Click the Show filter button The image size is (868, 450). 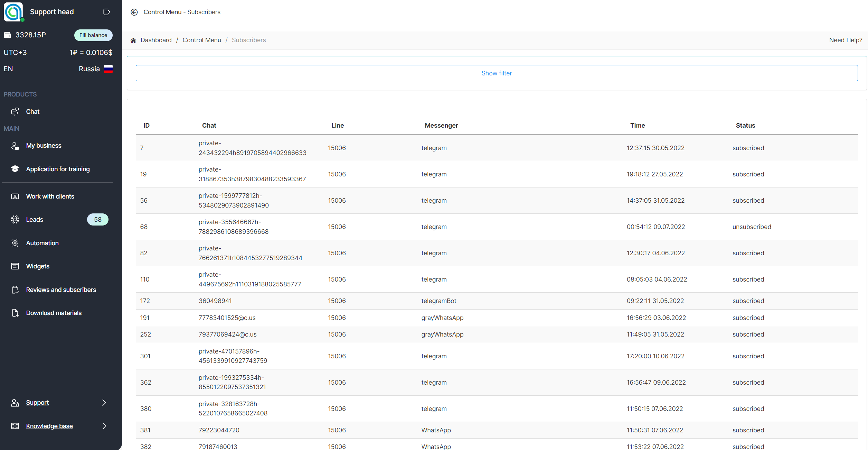coord(497,73)
